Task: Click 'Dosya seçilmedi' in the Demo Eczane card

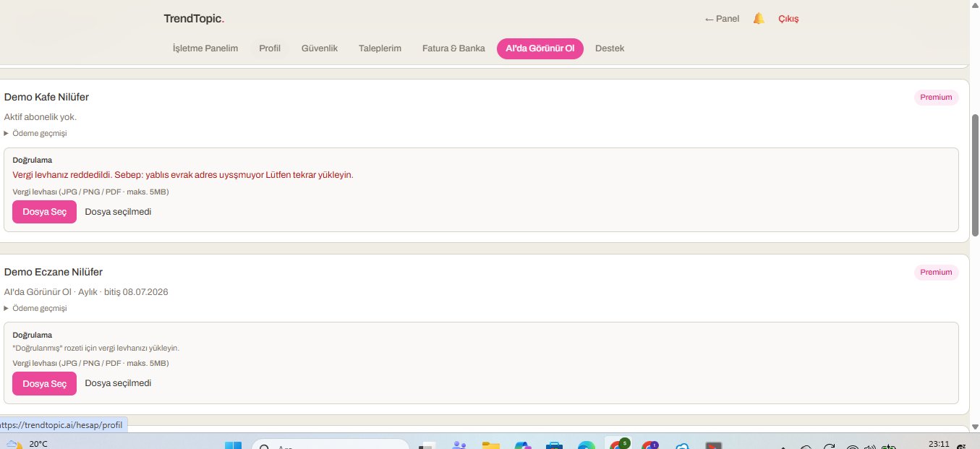Action: (x=118, y=383)
